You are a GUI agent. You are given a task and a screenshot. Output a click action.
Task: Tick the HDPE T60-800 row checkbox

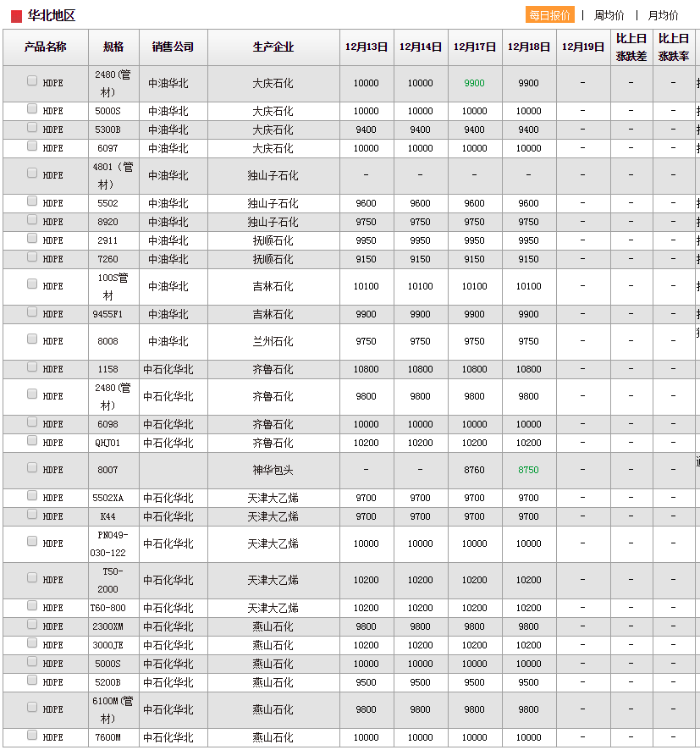(32, 606)
